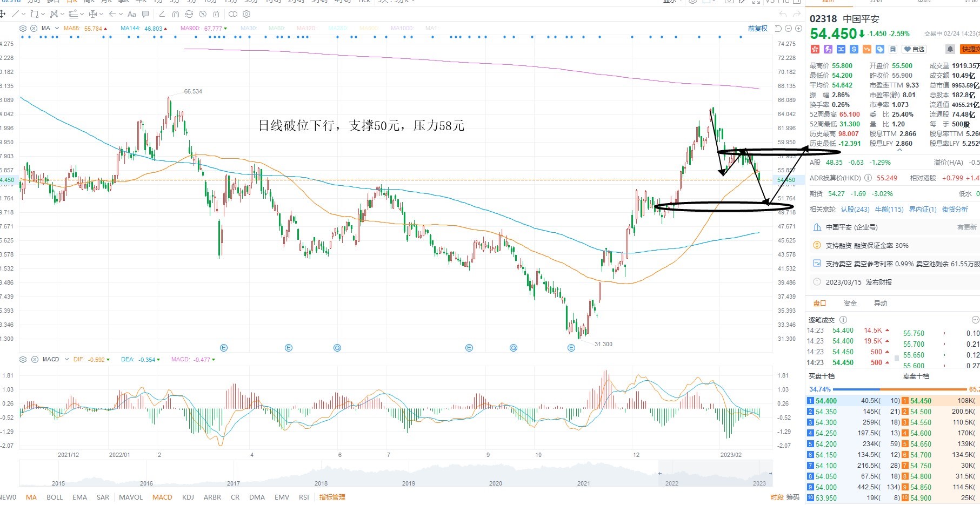Select the rectangle shape drawing tool
The width and height of the screenshot is (980, 505).
pyautogui.click(x=35, y=14)
